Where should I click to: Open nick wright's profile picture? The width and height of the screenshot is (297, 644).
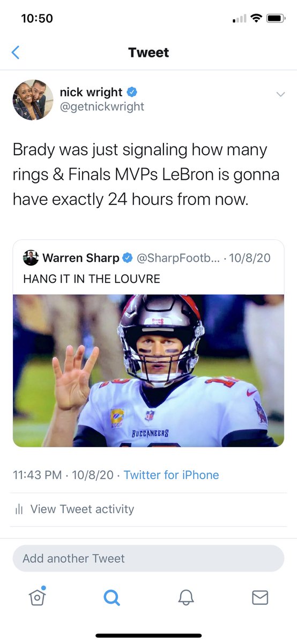click(33, 100)
